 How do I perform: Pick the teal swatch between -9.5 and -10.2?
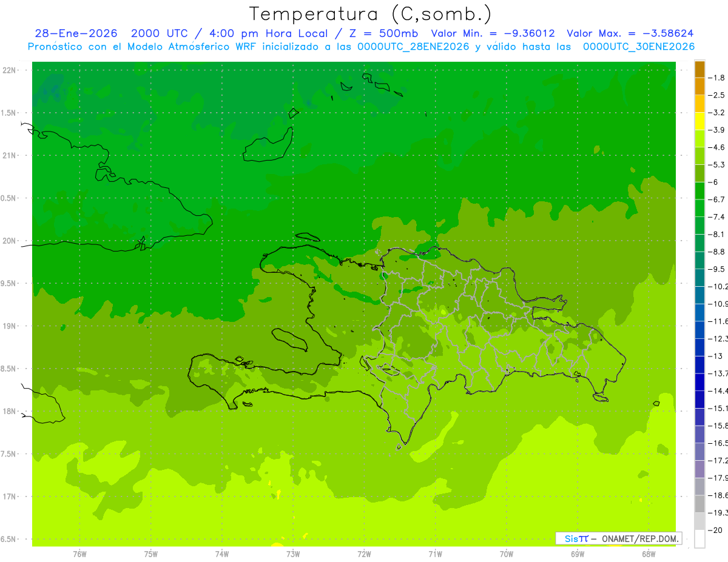699,278
